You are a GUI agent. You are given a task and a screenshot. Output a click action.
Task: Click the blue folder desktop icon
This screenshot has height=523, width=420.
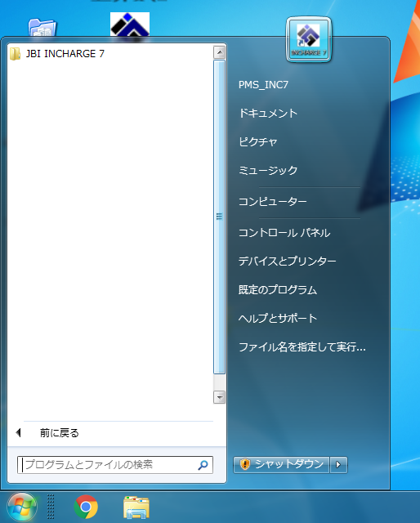(42, 28)
